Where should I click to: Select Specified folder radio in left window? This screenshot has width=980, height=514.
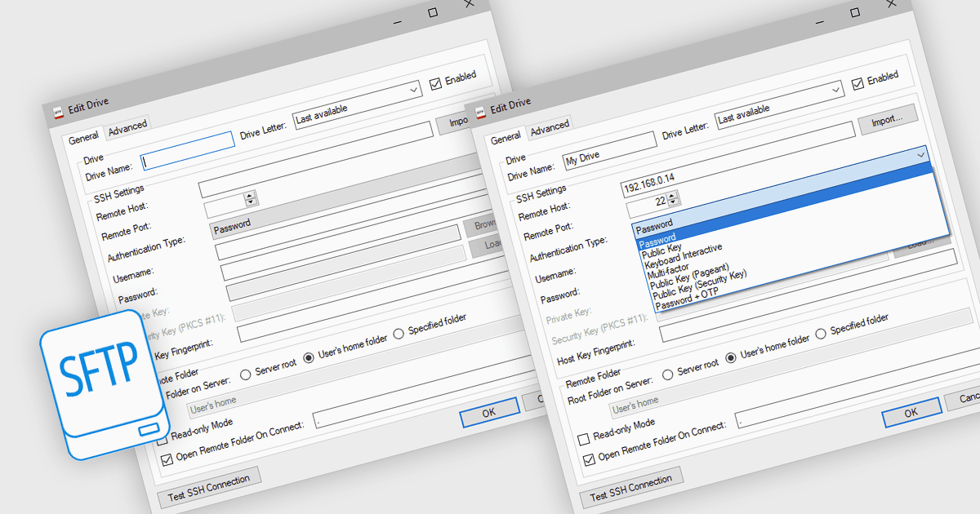click(x=399, y=332)
